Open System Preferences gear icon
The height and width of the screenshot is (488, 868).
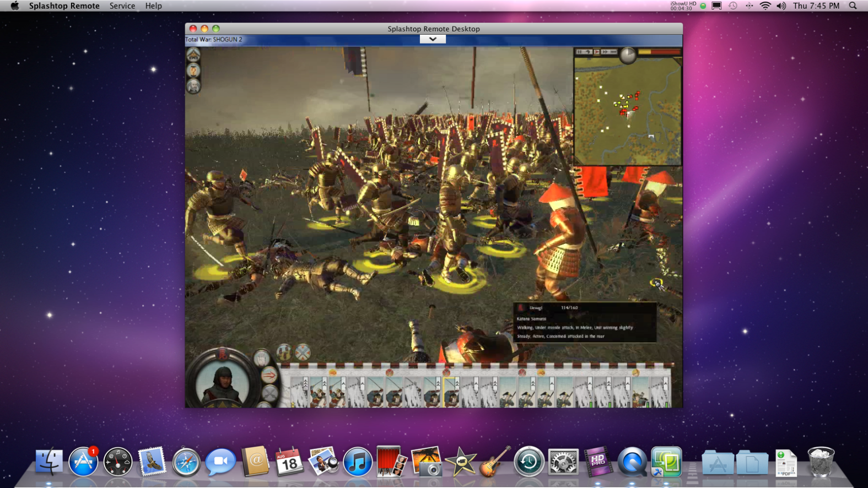point(563,462)
